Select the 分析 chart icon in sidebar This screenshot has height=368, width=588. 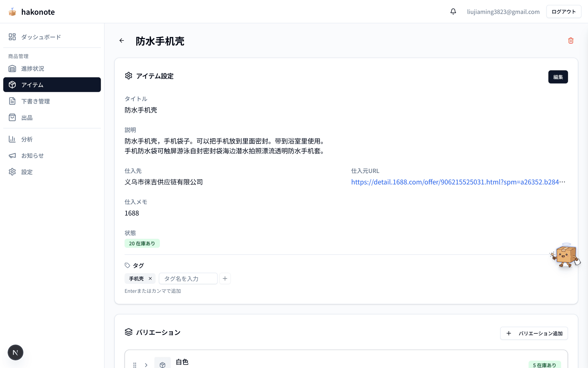[x=12, y=139]
